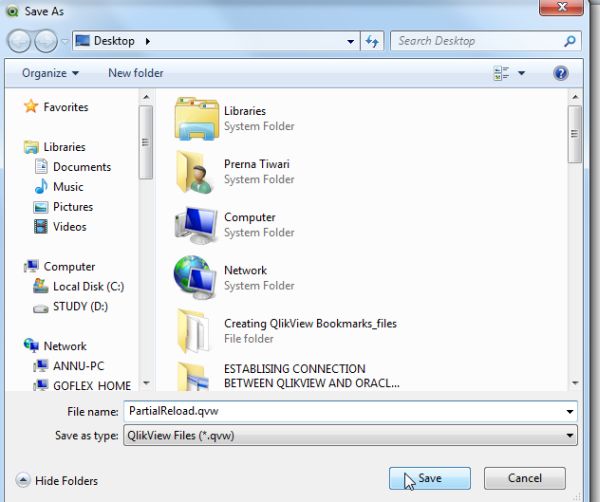600x502 pixels.
Task: Open the File name dropdown arrow
Action: pyautogui.click(x=570, y=412)
